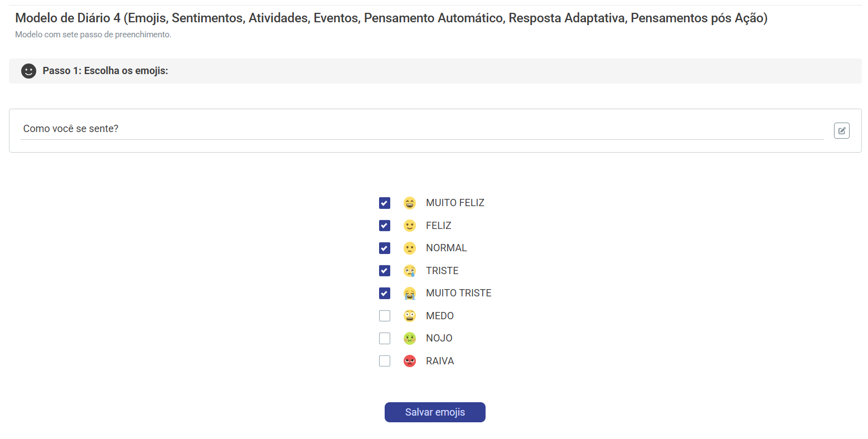Screen dimensions: 868x439
Task: Click the edit pencil icon beside the question
Action: (841, 130)
